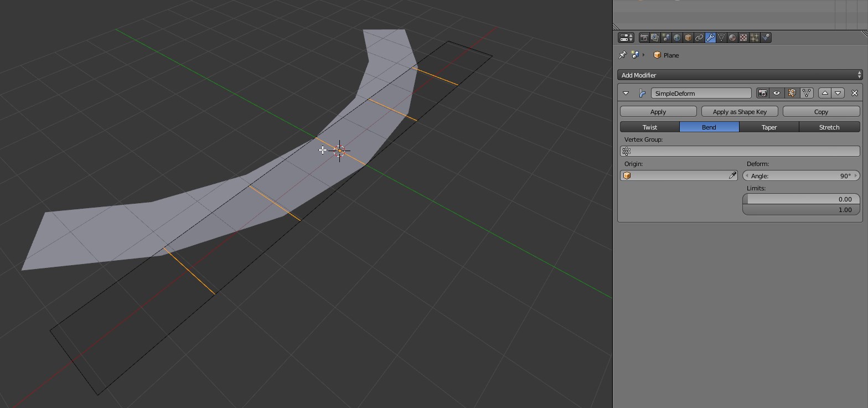The height and width of the screenshot is (408, 868).
Task: Move SimpleDeform modifier up in stack
Action: tap(825, 93)
